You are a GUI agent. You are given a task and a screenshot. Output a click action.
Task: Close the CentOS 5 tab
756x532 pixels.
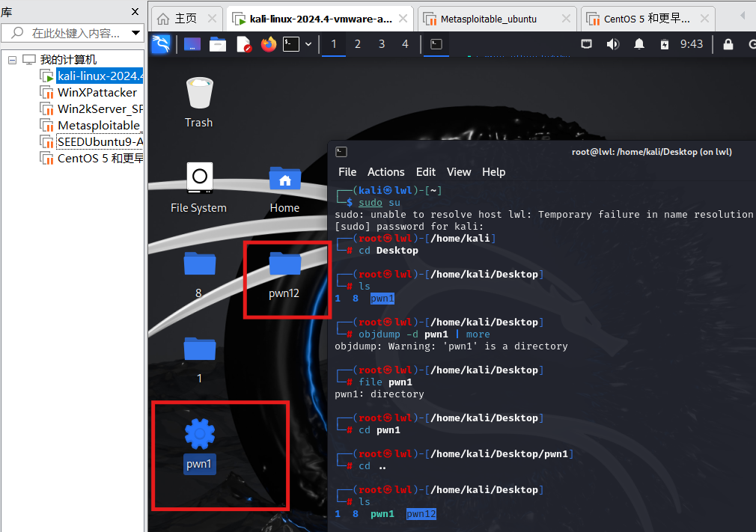pyautogui.click(x=704, y=19)
